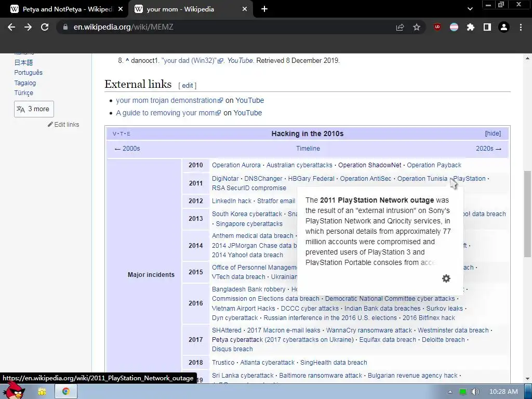Open the Extensions puzzle piece menu
This screenshot has height=399, width=532.
pos(471,27)
